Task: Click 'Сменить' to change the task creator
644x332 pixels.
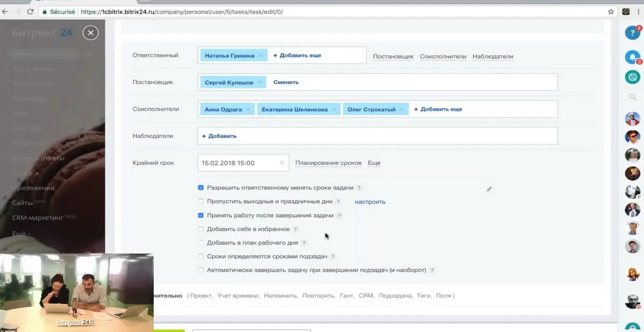Action: [286, 83]
